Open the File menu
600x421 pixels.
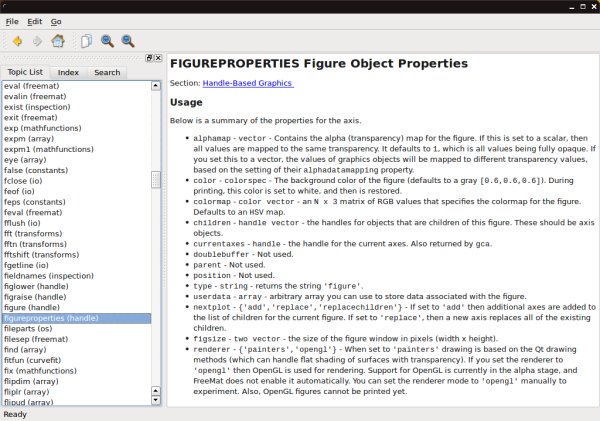click(x=12, y=22)
